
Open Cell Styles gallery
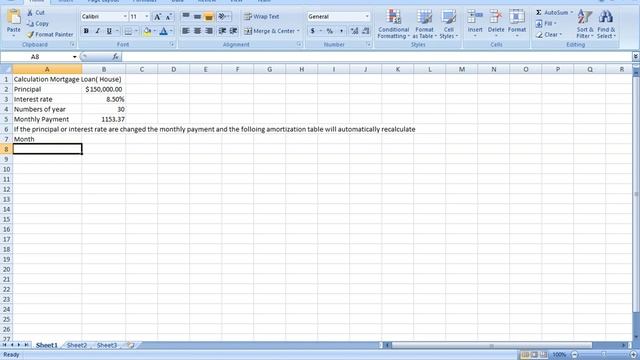pos(449,24)
